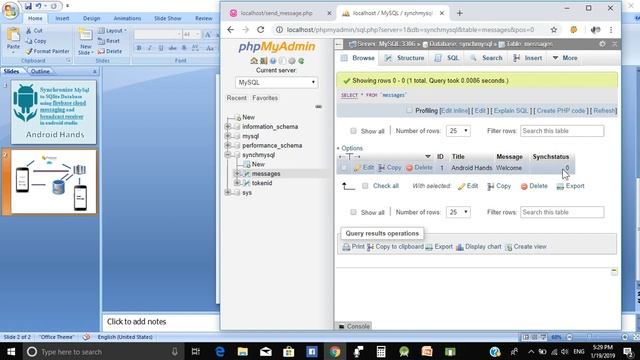The width and height of the screenshot is (640, 360).
Task: Expand the information_schema database
Action: click(228, 127)
